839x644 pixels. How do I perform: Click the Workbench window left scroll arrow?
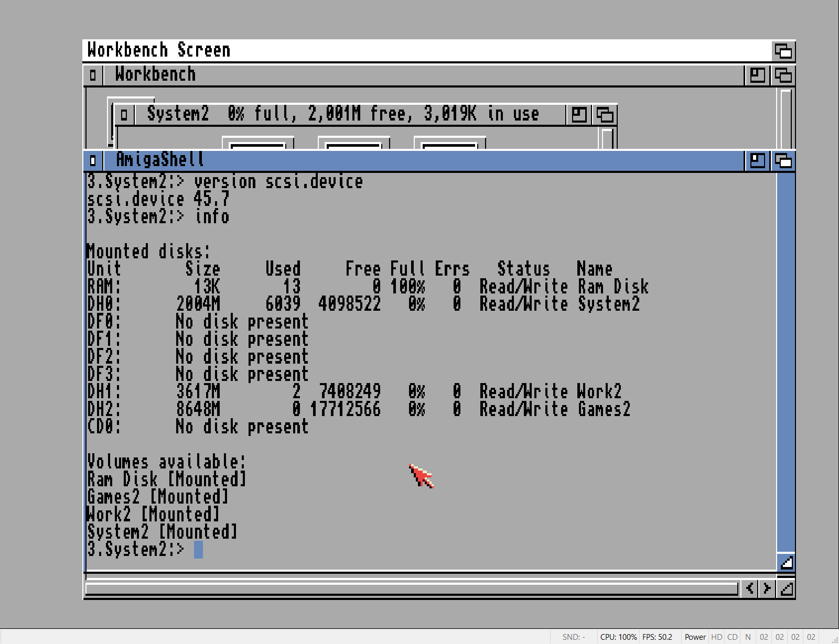coord(750,588)
